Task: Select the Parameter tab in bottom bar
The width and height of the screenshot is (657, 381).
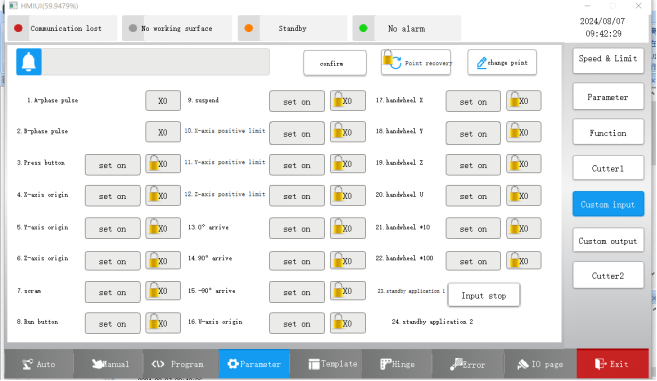Action: (x=254, y=364)
